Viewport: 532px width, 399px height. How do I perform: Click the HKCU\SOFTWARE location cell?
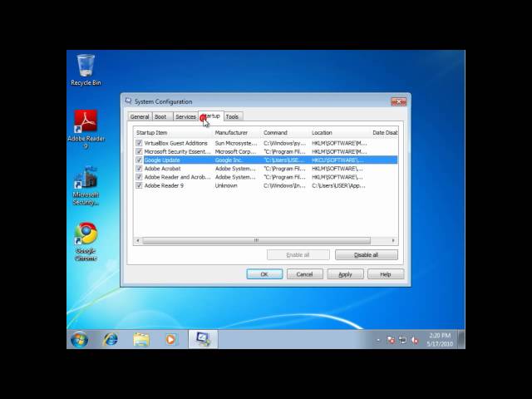click(337, 160)
